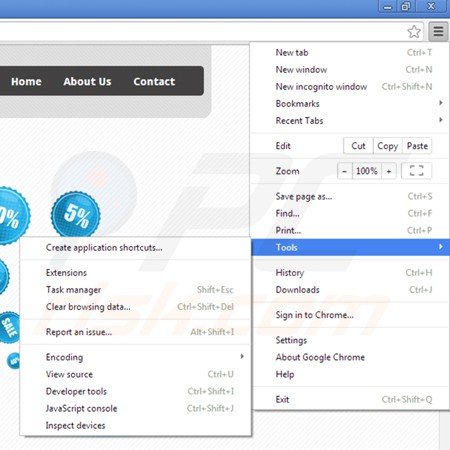Open JavaScript console
Viewport: 450px width, 450px height.
tap(135, 408)
